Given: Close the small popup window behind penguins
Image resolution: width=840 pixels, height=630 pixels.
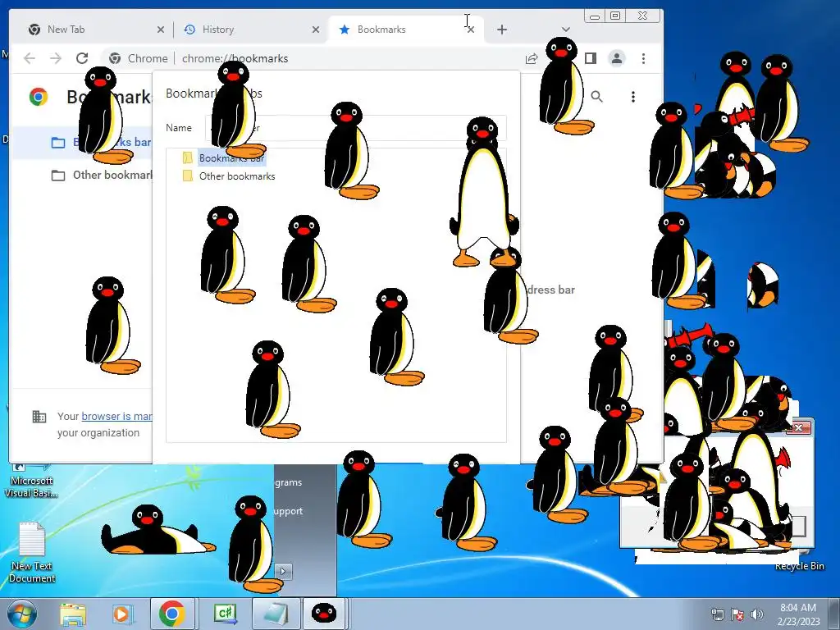Looking at the screenshot, I should 798,427.
